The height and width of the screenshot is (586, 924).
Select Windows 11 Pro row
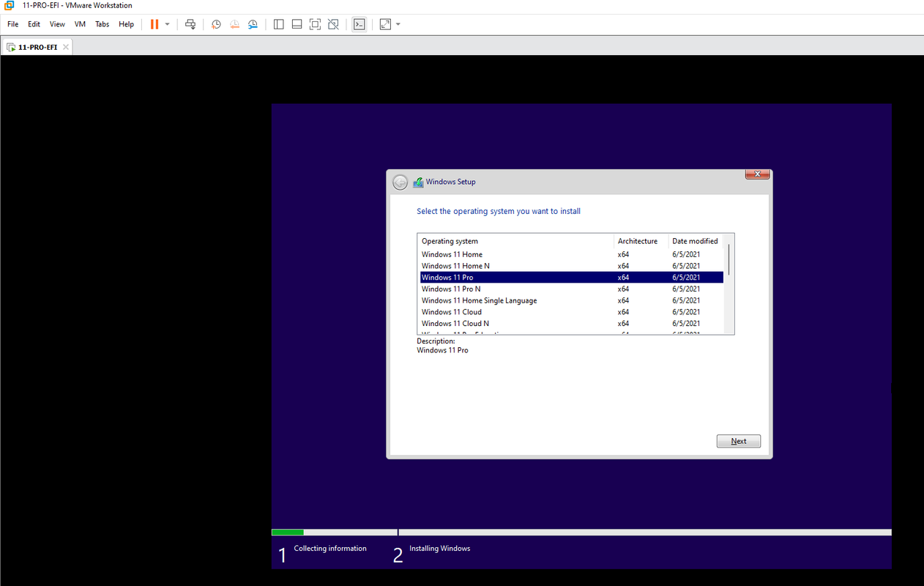pyautogui.click(x=572, y=278)
